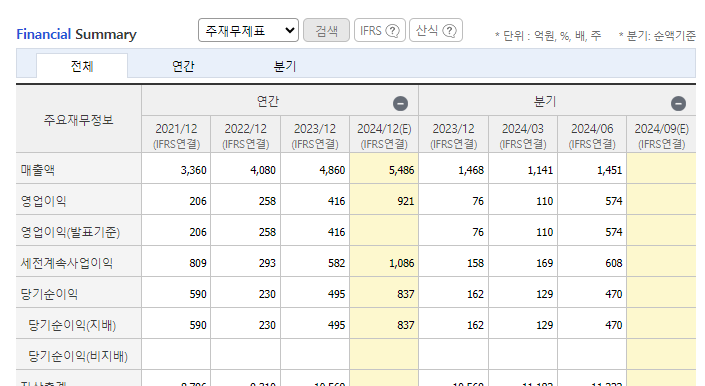The height and width of the screenshot is (386, 705).
Task: Click the 매출액 value 4,860
Action: [332, 170]
